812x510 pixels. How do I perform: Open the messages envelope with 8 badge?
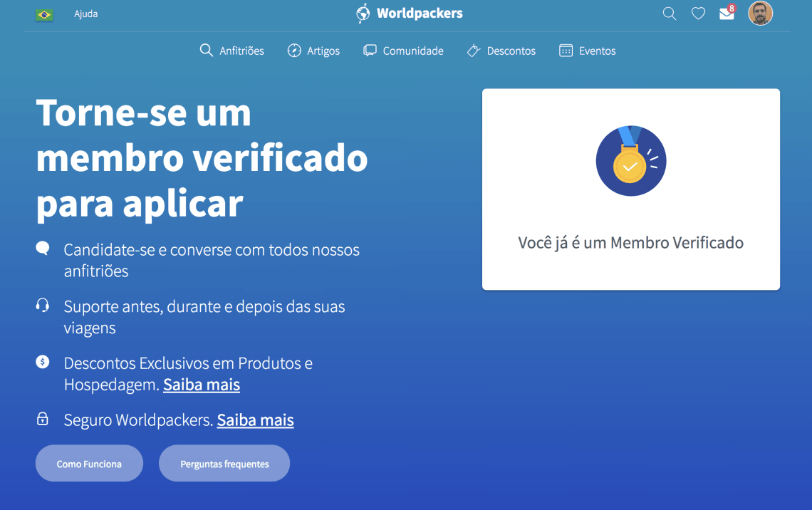pyautogui.click(x=727, y=13)
